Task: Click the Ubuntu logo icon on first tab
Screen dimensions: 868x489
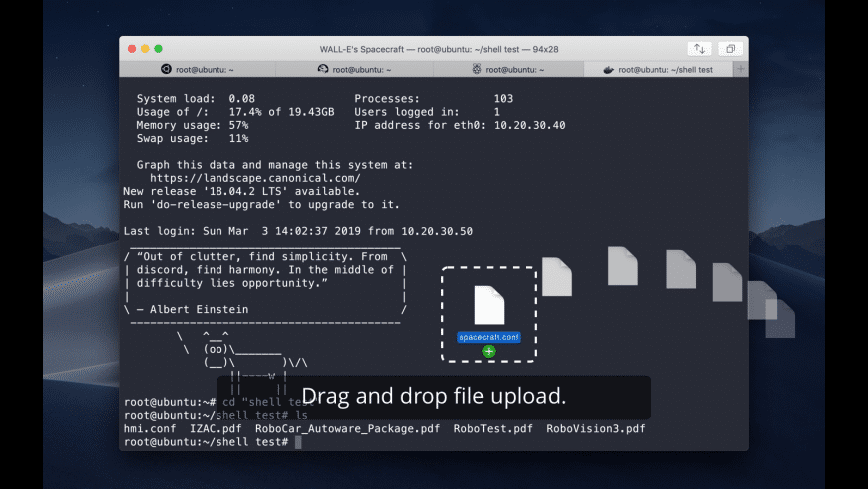Action: [166, 69]
